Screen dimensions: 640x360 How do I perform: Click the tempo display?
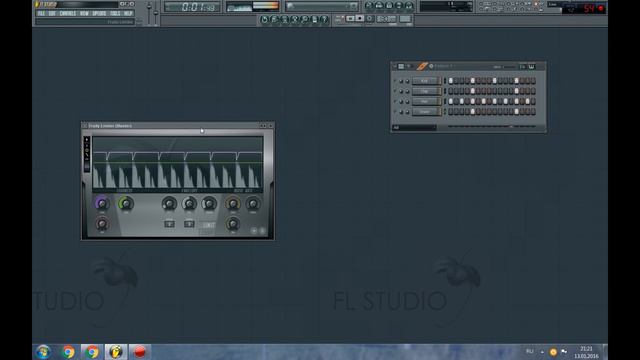386,18
